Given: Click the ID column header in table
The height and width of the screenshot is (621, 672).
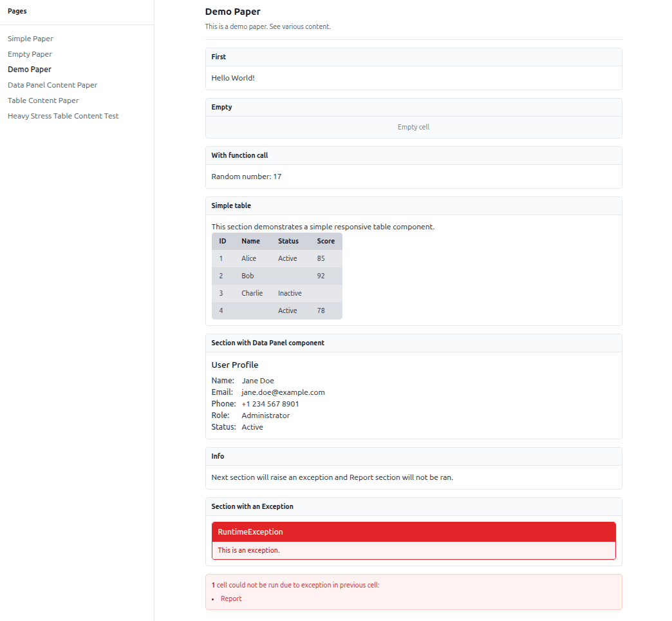Looking at the screenshot, I should pyautogui.click(x=223, y=241).
